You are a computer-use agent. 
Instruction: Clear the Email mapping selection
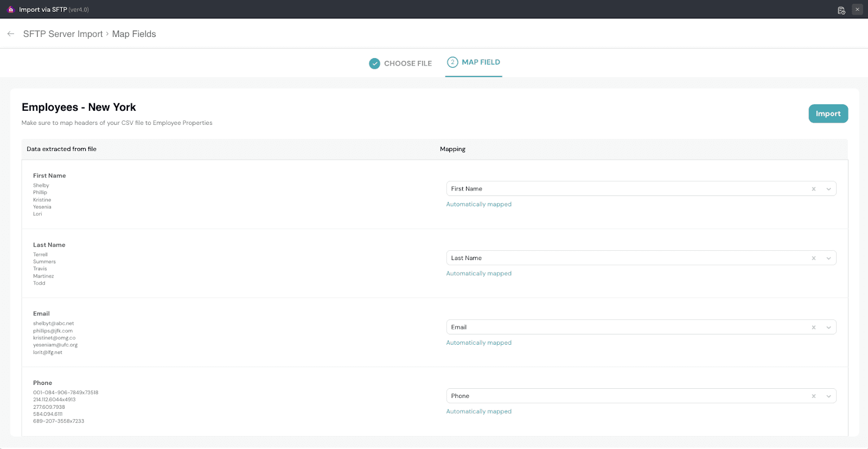(813, 327)
